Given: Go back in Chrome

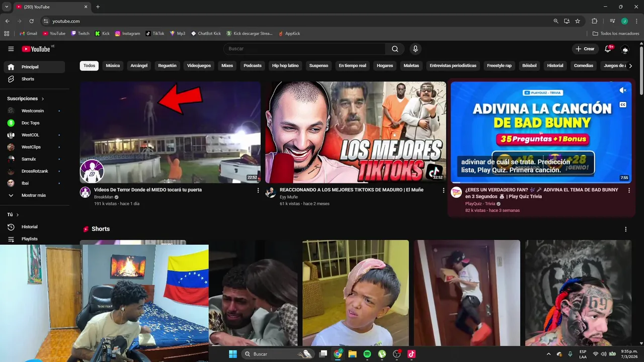Looking at the screenshot, I should (x=7, y=21).
